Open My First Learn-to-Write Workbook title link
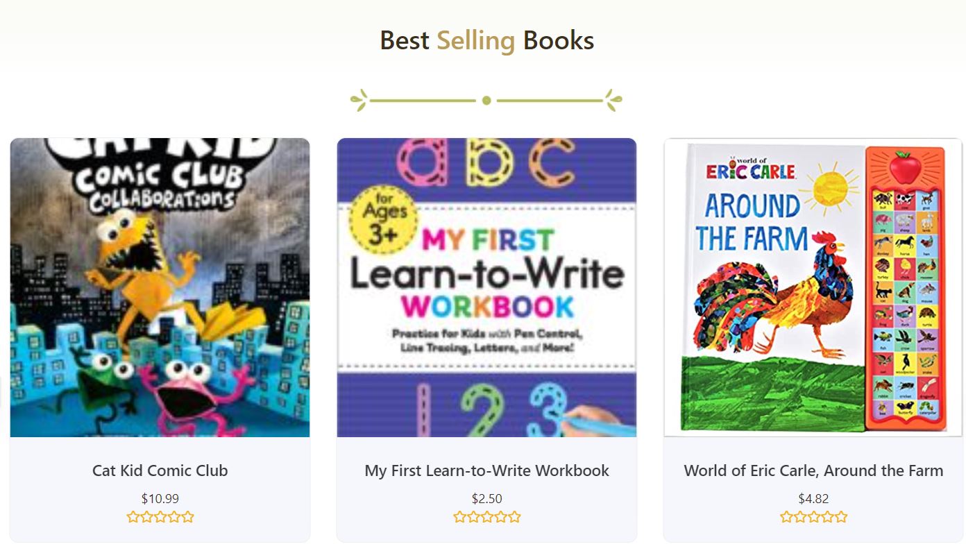Screen dimensions: 966x560 tap(486, 470)
